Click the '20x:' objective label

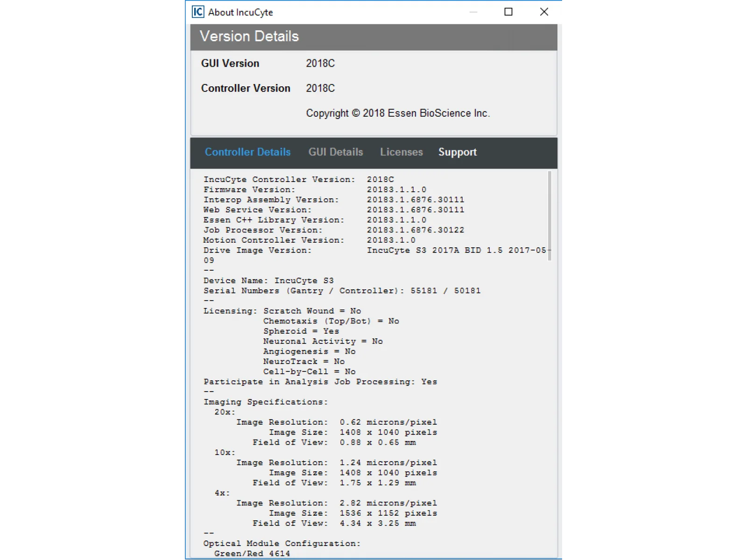(x=225, y=412)
